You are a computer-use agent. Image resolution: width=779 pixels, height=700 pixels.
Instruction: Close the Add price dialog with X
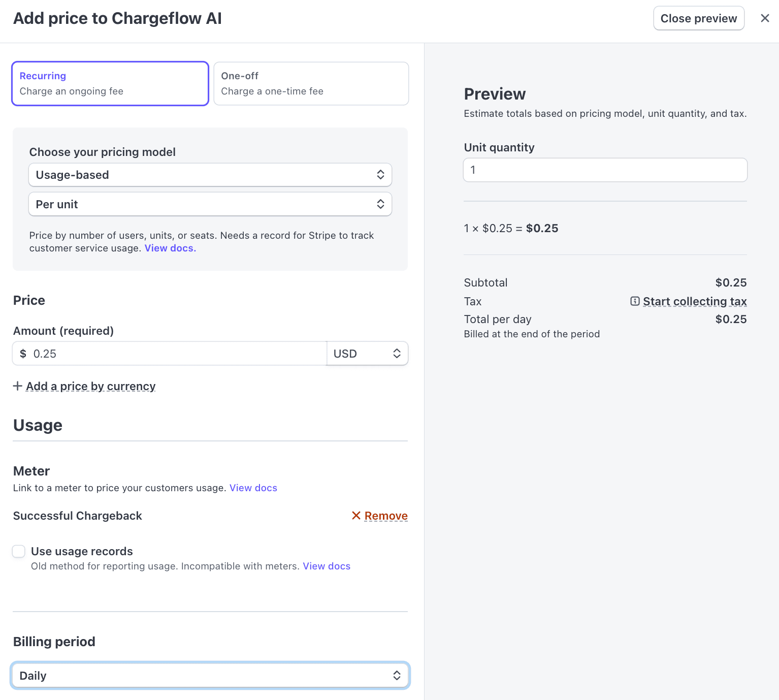[765, 18]
